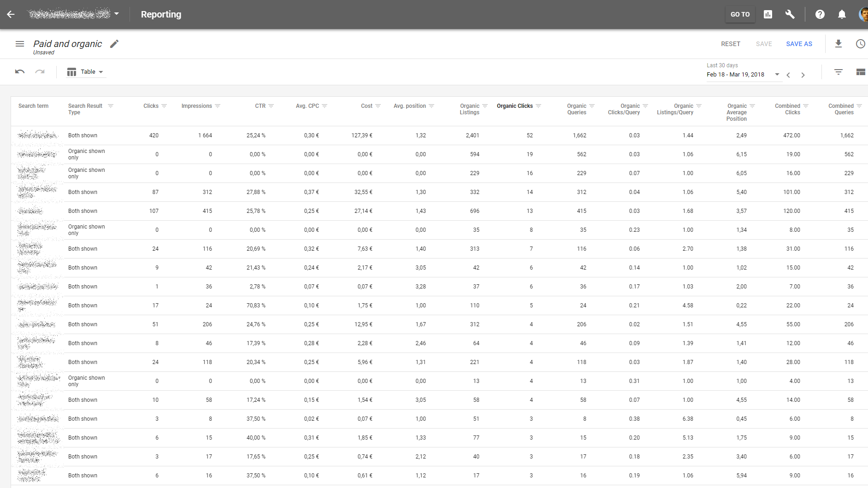
Task: Click the RESET button
Action: tap(730, 44)
